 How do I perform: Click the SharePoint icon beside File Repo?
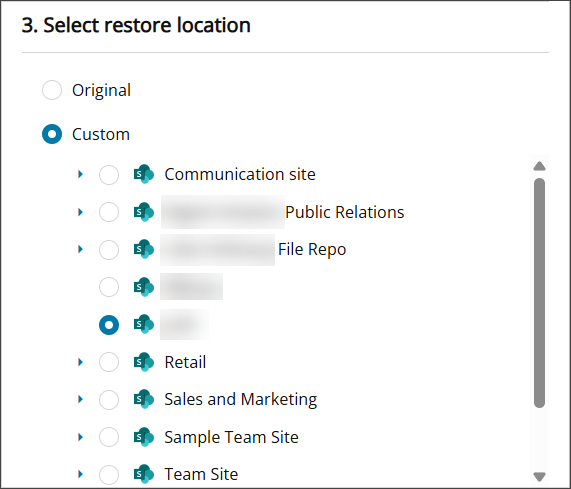click(x=143, y=249)
